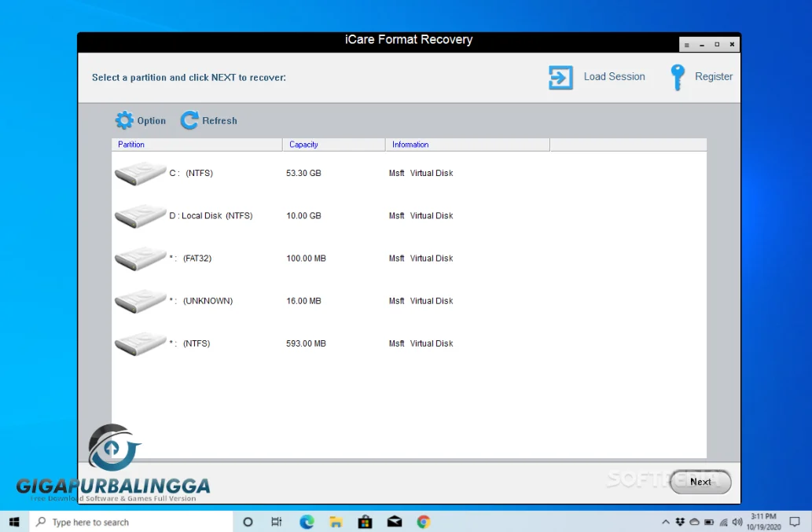The height and width of the screenshot is (532, 812).
Task: Select the 593 MB NTFS partition icon
Action: 140,343
